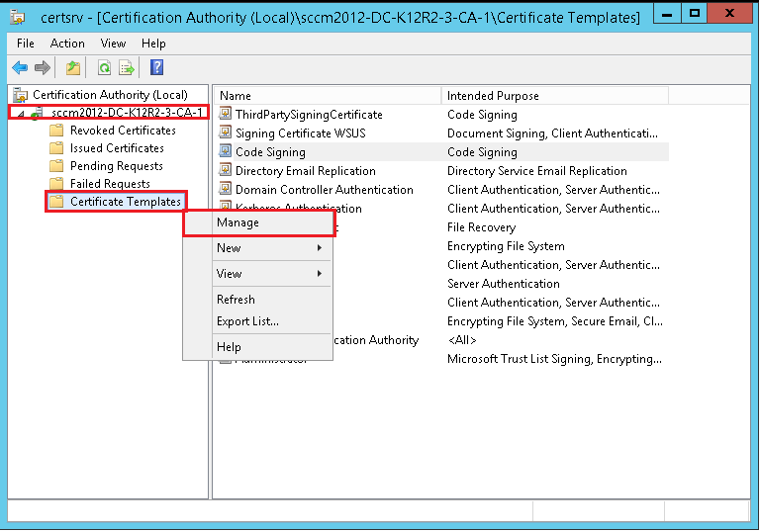The height and width of the screenshot is (532, 760).
Task: Expand the View submenu arrow in context menu
Action: [320, 274]
